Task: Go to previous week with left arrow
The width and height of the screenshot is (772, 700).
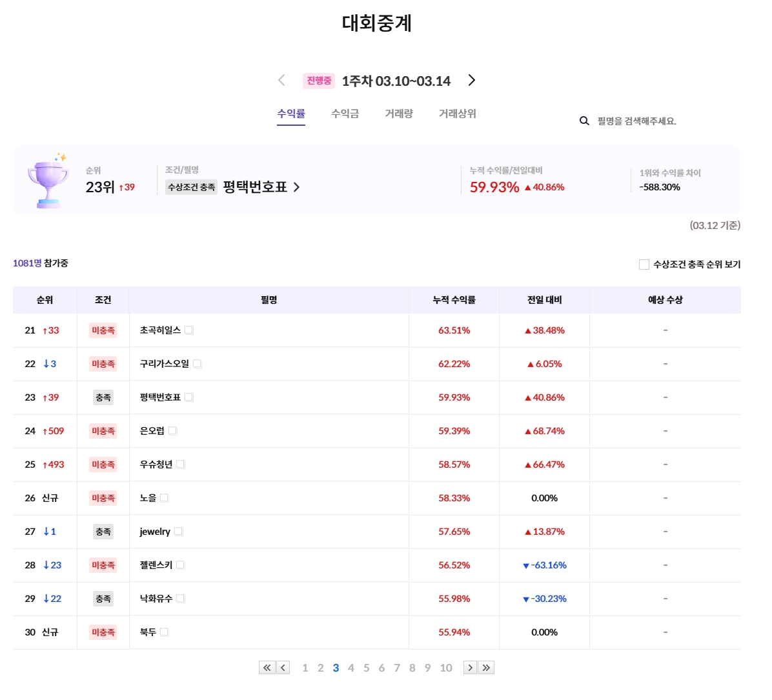Action: 281,80
